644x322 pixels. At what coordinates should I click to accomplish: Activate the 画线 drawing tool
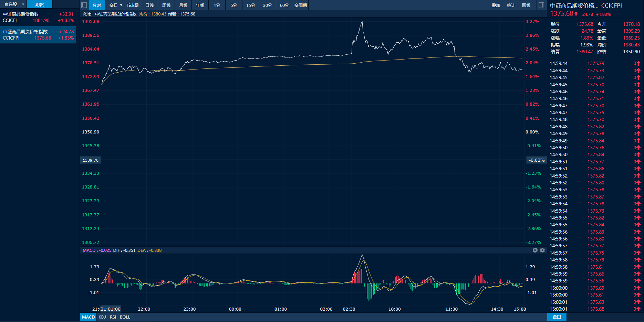526,5
